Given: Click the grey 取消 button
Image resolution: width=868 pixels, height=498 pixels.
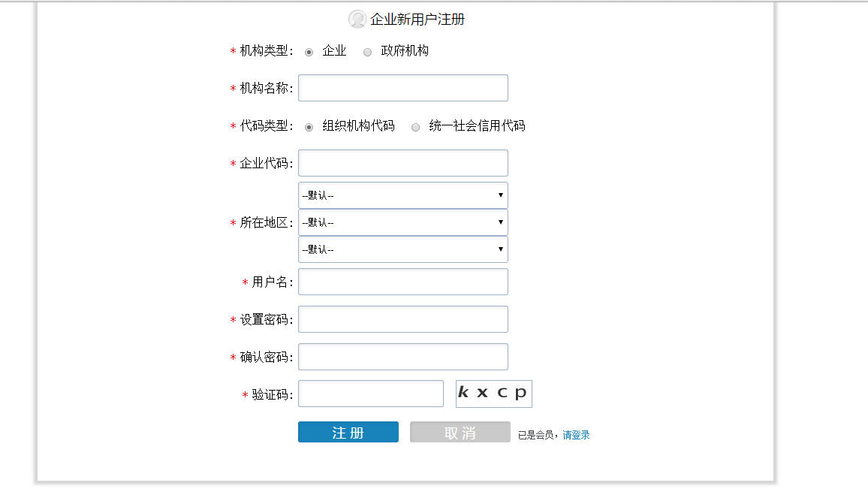Looking at the screenshot, I should (x=460, y=433).
